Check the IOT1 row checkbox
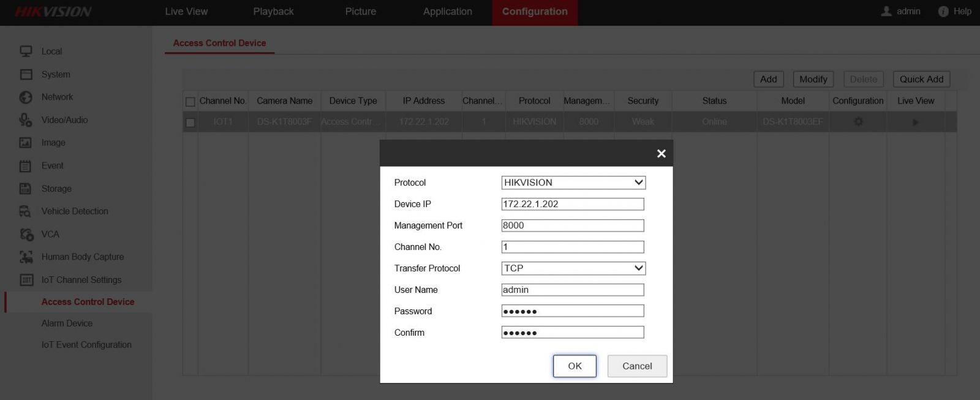The height and width of the screenshot is (400, 980). [x=190, y=123]
